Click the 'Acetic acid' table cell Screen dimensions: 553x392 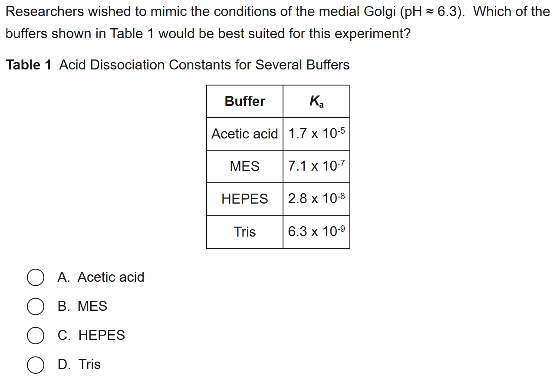click(x=245, y=134)
